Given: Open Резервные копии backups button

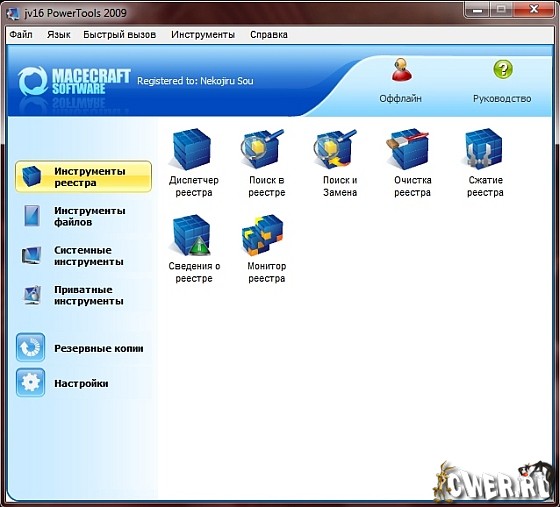Looking at the screenshot, I should [x=80, y=348].
